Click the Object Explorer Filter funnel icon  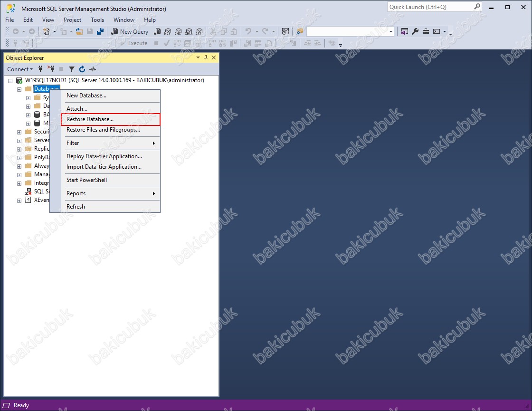(72, 69)
